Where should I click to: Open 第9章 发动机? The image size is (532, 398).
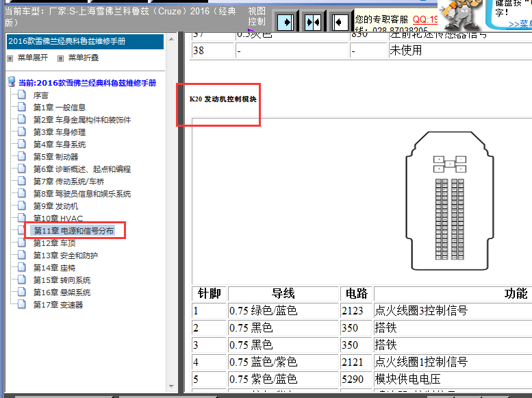click(x=55, y=206)
